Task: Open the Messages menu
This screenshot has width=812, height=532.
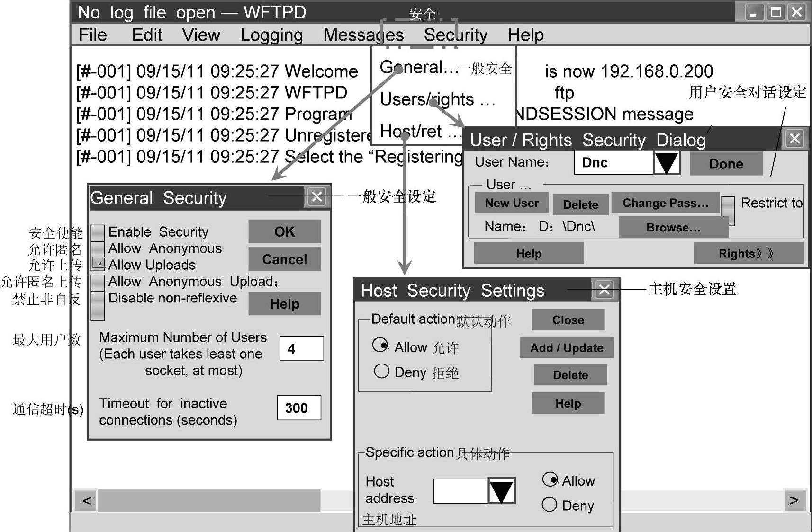Action: point(363,35)
